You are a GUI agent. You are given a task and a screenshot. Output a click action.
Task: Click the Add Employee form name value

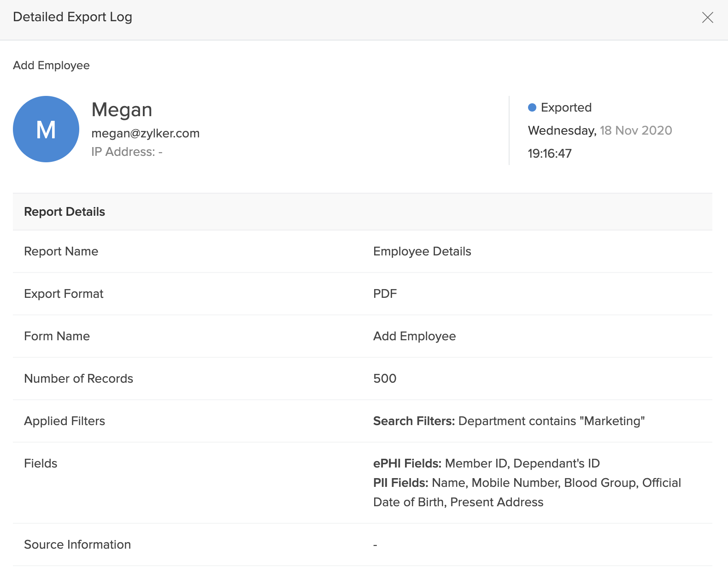414,336
